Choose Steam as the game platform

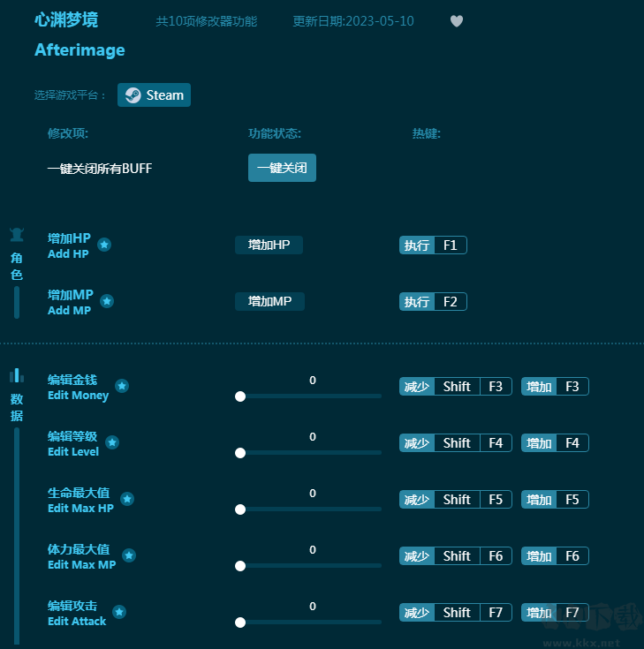click(154, 95)
